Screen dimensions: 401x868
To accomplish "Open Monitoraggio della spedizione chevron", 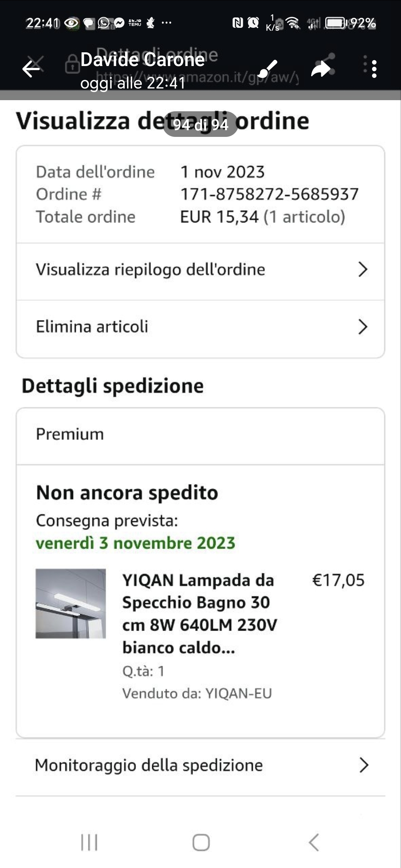I will pos(364,765).
